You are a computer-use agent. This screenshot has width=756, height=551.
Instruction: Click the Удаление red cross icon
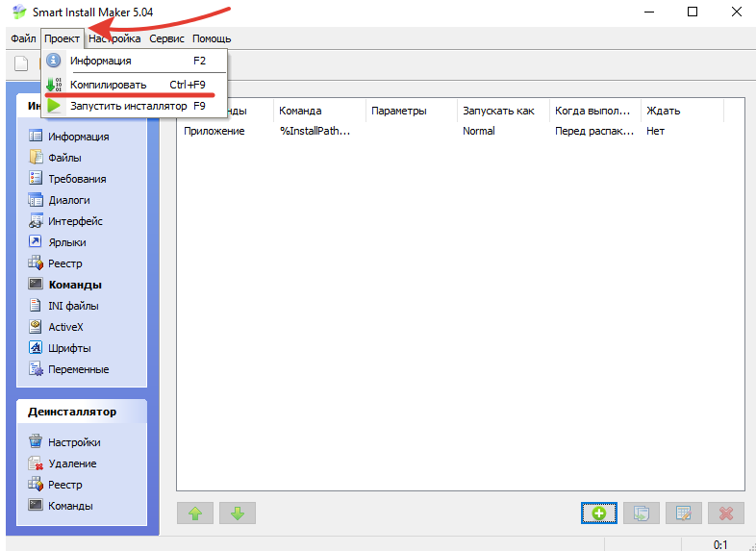click(36, 463)
